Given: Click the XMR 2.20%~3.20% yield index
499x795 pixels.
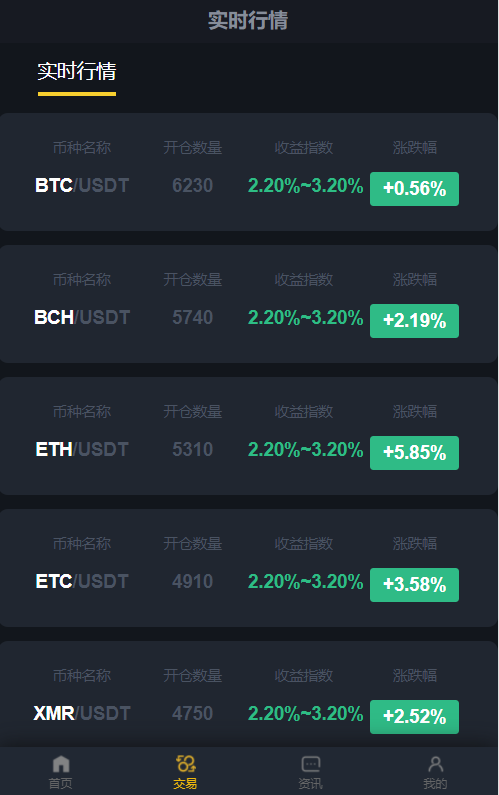Looking at the screenshot, I should (x=305, y=713).
